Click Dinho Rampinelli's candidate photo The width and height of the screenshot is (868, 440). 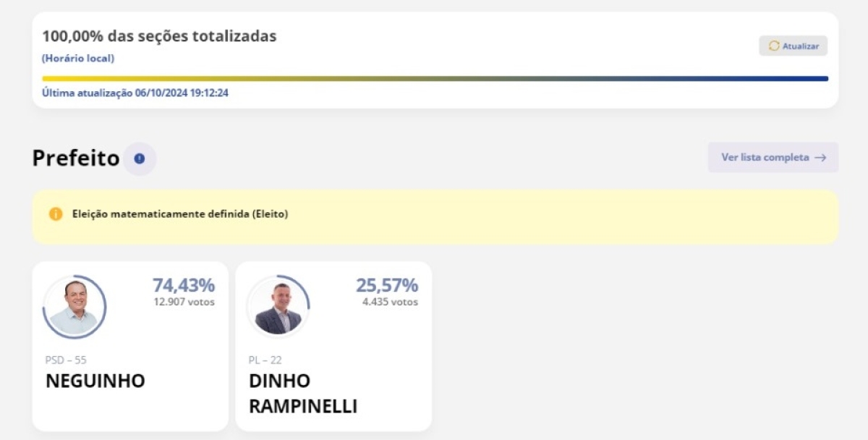278,307
